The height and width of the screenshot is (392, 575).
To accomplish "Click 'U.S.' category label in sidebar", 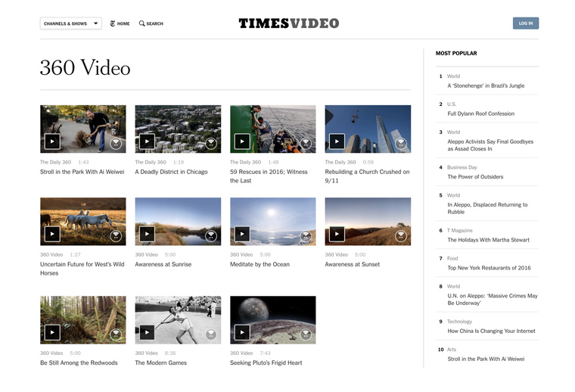I will (x=452, y=104).
